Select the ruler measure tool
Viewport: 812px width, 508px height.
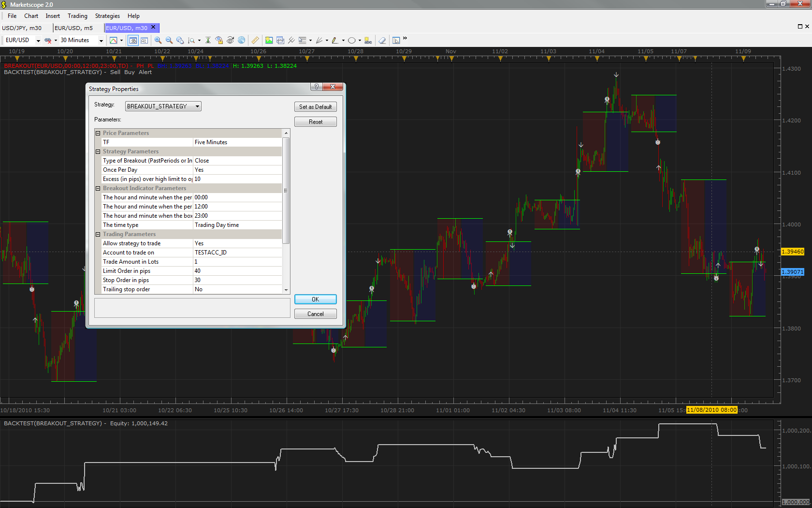pos(255,40)
